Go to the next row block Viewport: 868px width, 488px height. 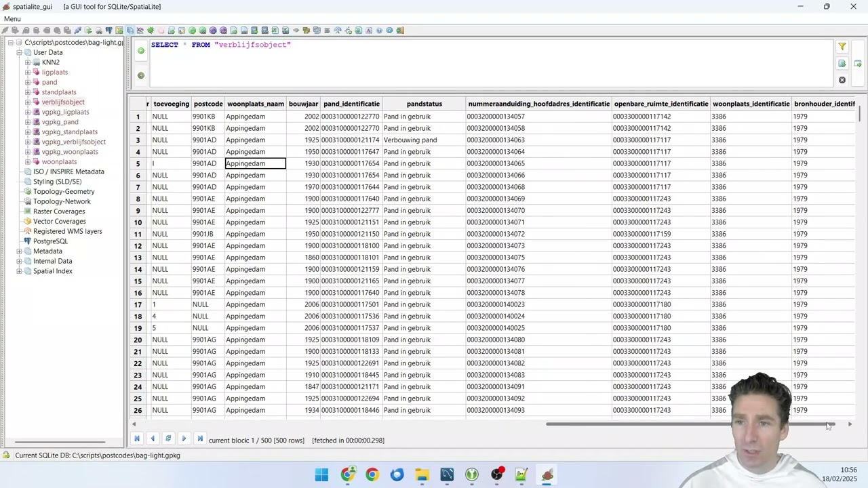(x=184, y=439)
